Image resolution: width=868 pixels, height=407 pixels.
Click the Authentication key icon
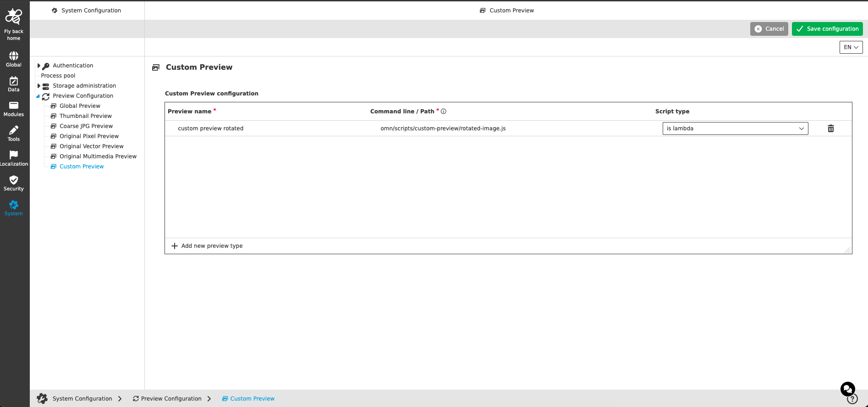pyautogui.click(x=46, y=66)
